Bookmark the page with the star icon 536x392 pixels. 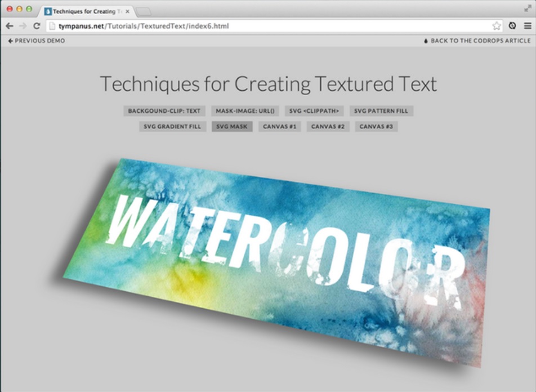pos(497,26)
